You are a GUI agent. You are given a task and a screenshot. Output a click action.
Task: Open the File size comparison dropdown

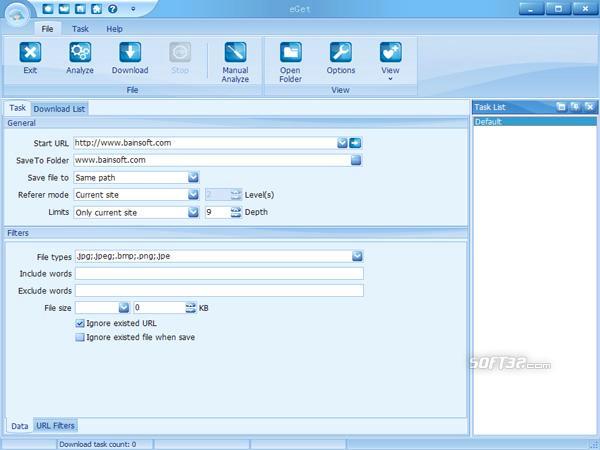pos(124,308)
